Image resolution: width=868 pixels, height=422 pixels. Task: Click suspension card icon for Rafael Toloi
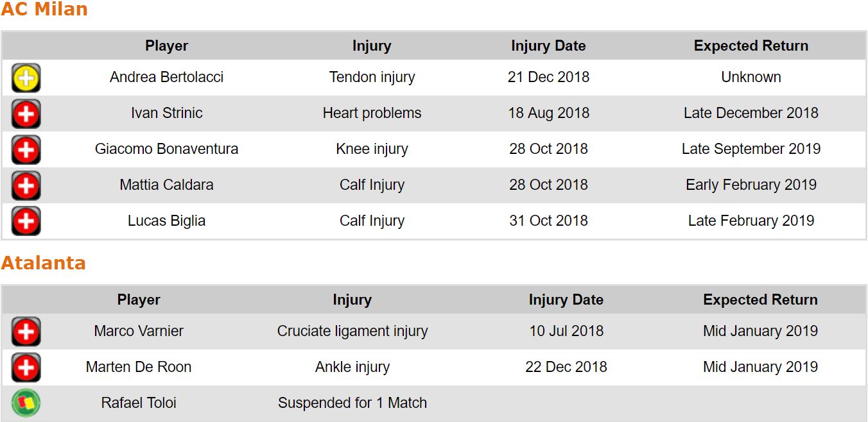click(26, 403)
